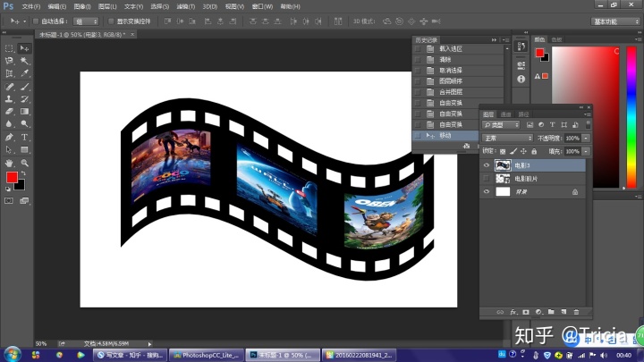The width and height of the screenshot is (644, 362).
Task: Select the Clone Stamp tool
Action: click(9, 99)
